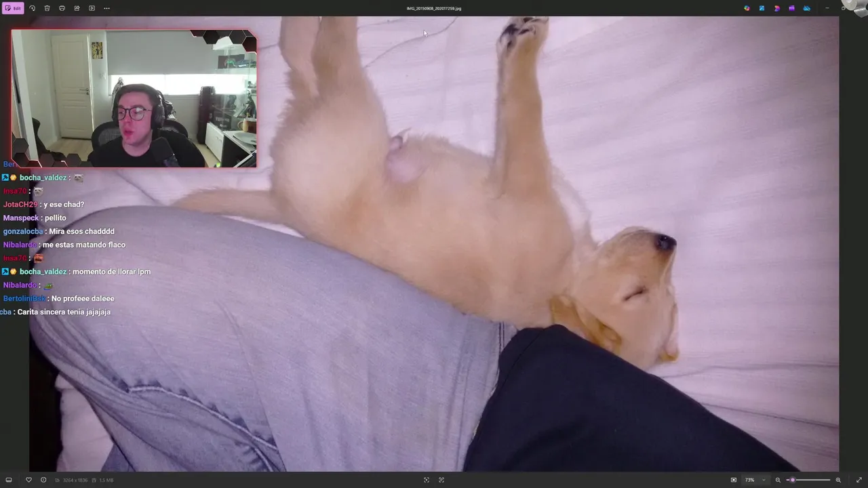This screenshot has width=868, height=488.
Task: Click chat message 'me estas matando flaco'
Action: click(84, 245)
